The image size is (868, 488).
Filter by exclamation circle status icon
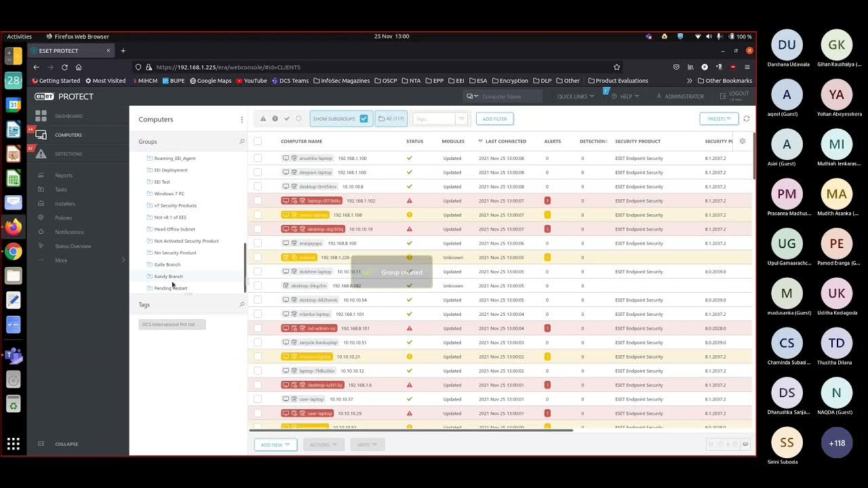(x=275, y=119)
